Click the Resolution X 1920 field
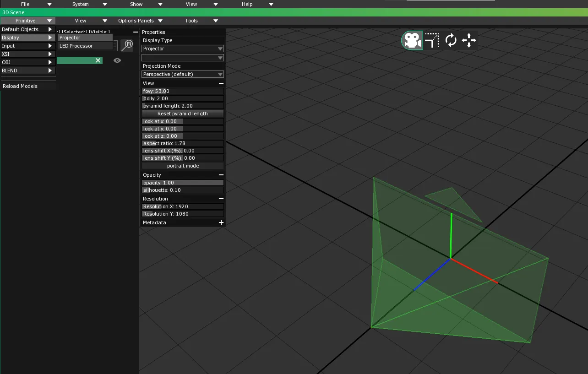This screenshot has width=588, height=374. (183, 206)
